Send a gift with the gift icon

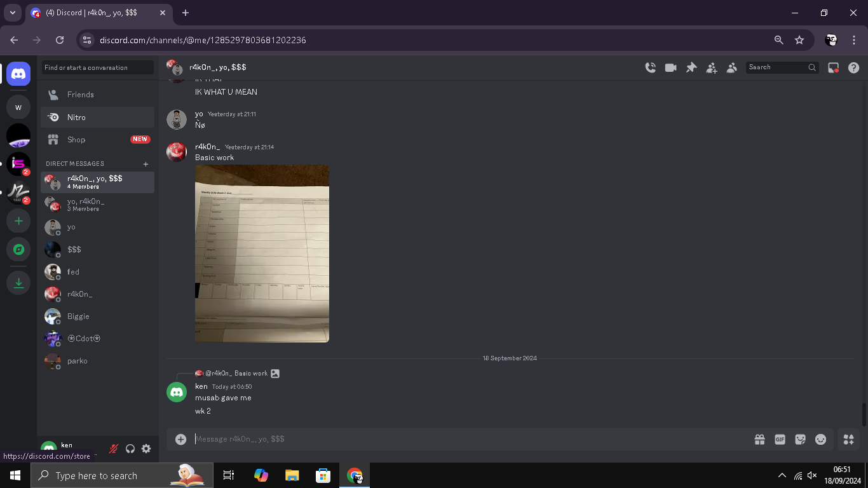pos(759,439)
